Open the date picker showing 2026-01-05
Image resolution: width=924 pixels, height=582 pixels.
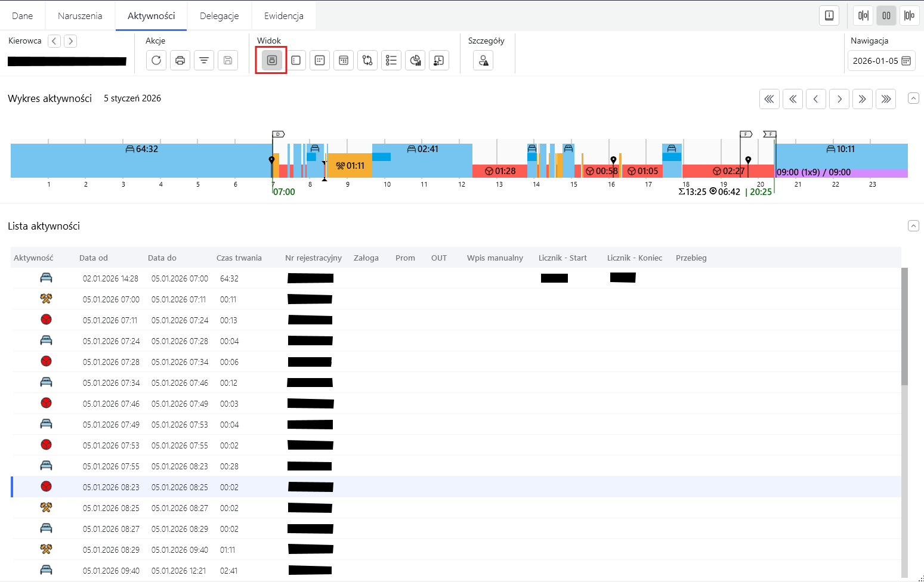click(x=882, y=61)
